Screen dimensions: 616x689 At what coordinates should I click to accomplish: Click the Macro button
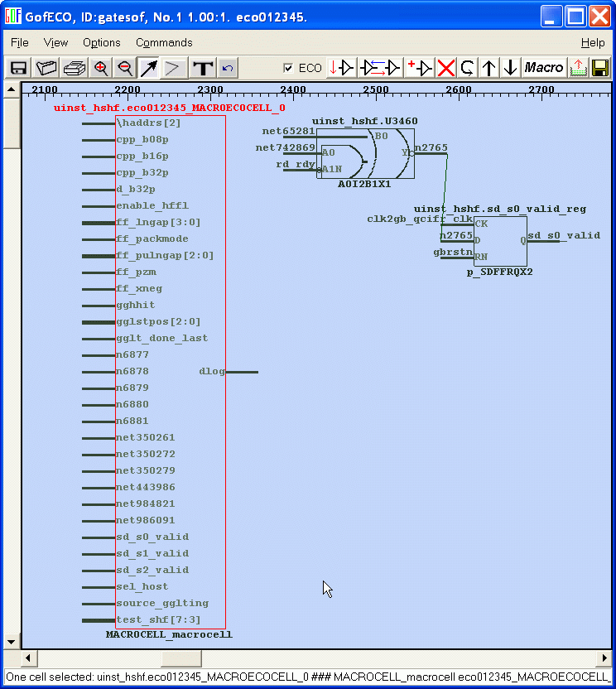coord(544,68)
